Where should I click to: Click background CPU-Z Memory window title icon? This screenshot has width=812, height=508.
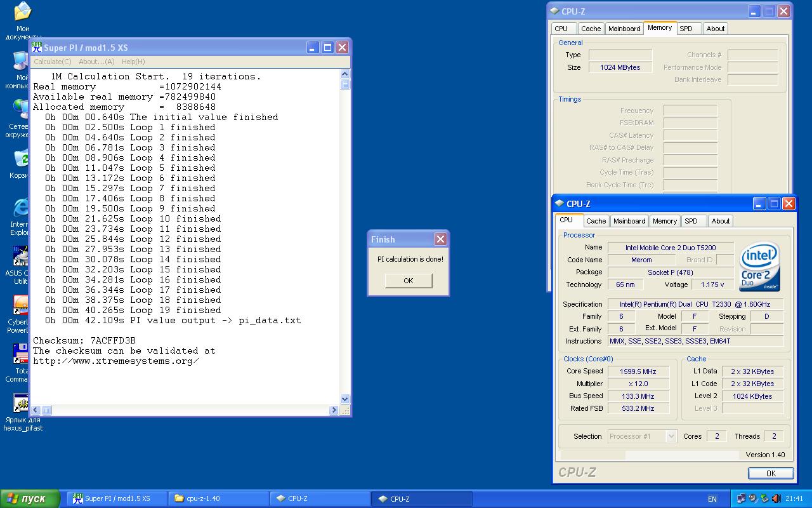[x=554, y=11]
